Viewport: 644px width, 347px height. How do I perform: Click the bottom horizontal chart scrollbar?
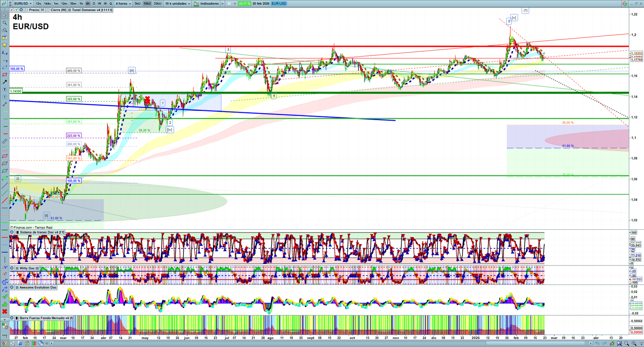coord(322,343)
